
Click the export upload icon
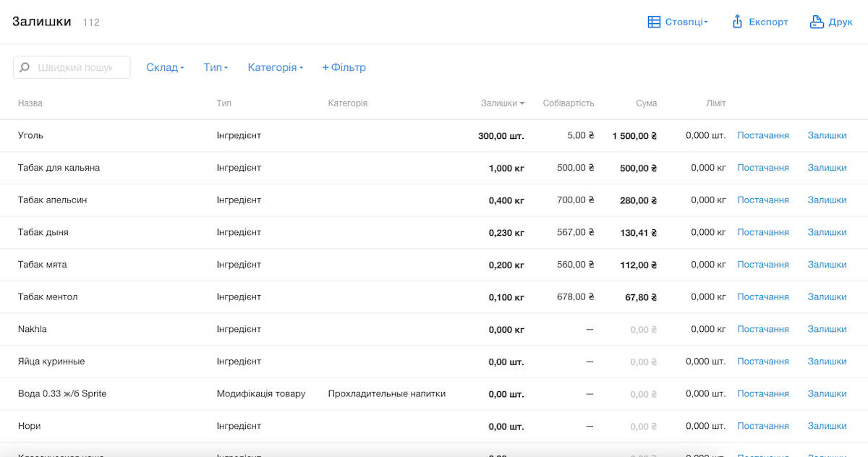coord(737,22)
